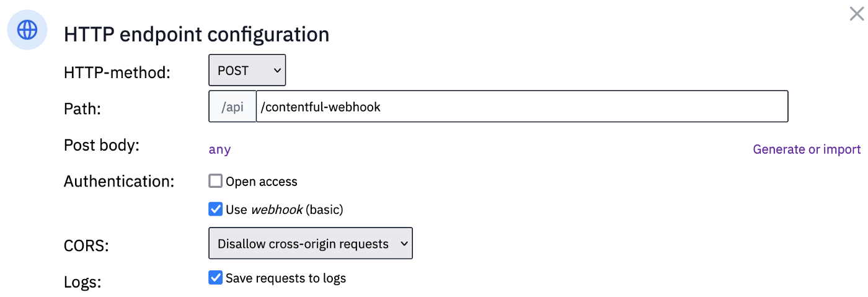Disable the Use webhook (basic) checkbox

click(215, 209)
